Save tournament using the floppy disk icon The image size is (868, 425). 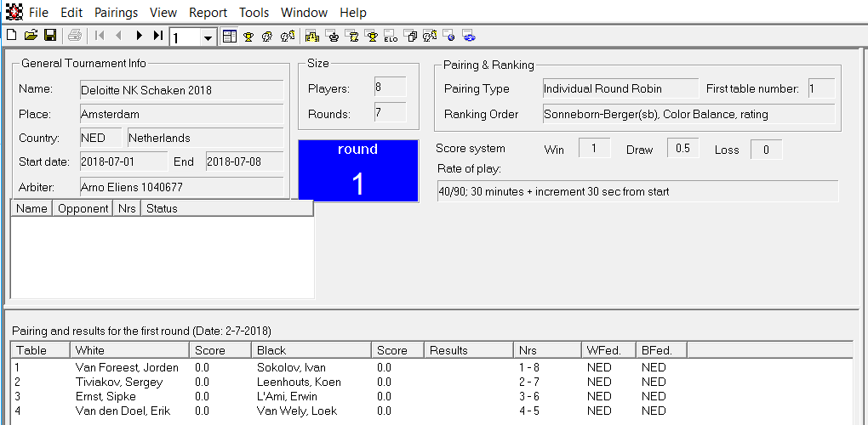(49, 36)
